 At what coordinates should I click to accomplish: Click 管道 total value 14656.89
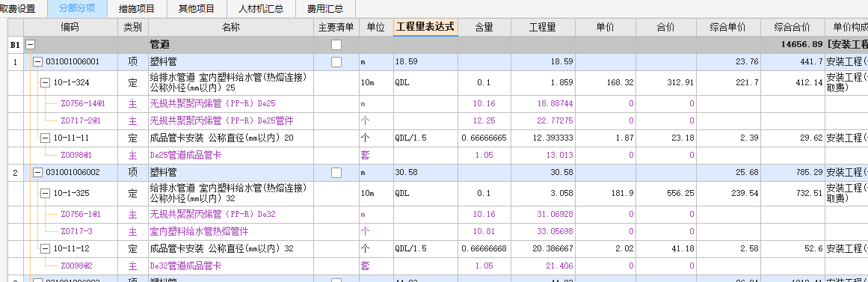[x=802, y=45]
